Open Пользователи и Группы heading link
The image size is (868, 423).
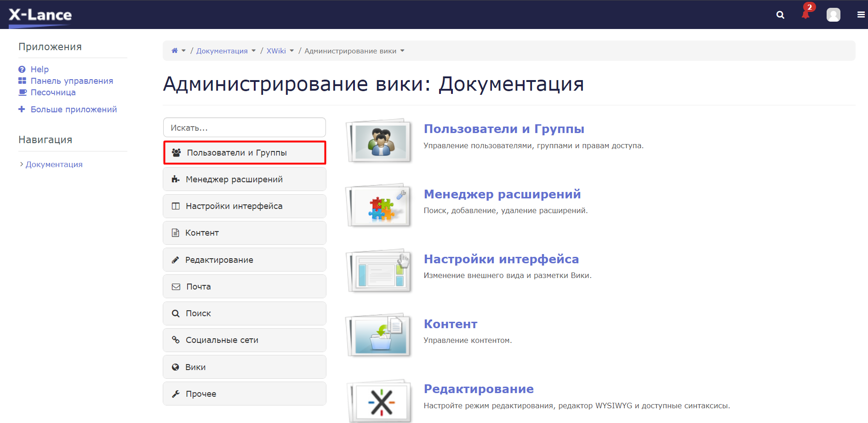[504, 129]
